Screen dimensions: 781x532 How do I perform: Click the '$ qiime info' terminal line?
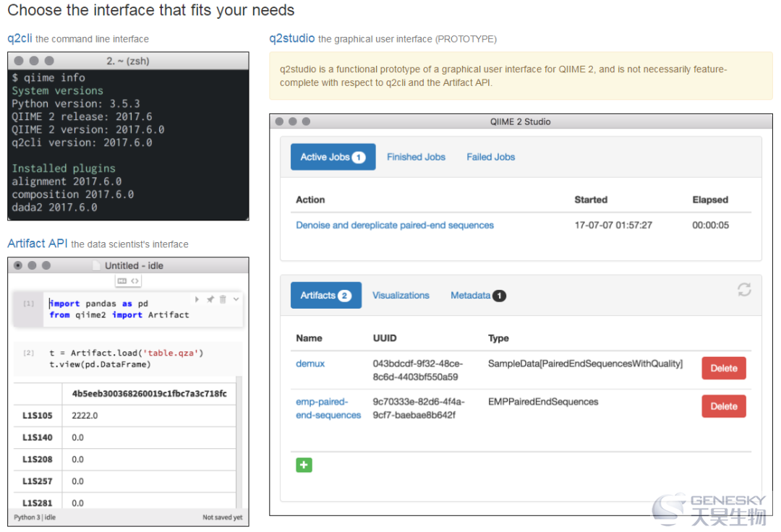[48, 77]
